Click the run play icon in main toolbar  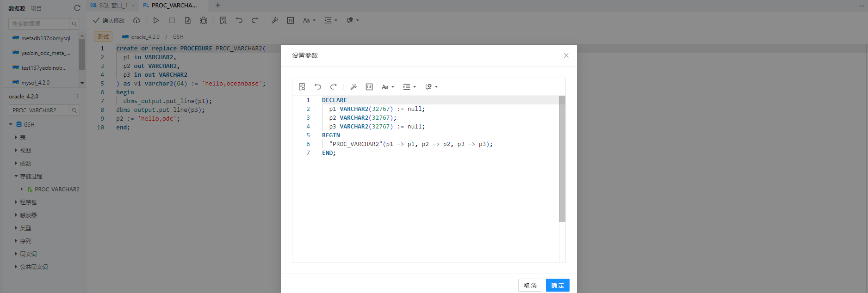tap(156, 20)
